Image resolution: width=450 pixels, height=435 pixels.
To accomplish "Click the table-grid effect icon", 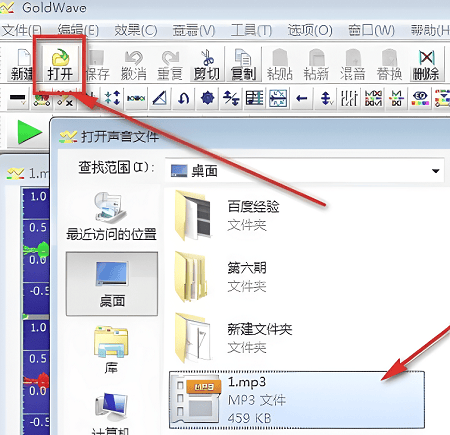I will coord(254,98).
